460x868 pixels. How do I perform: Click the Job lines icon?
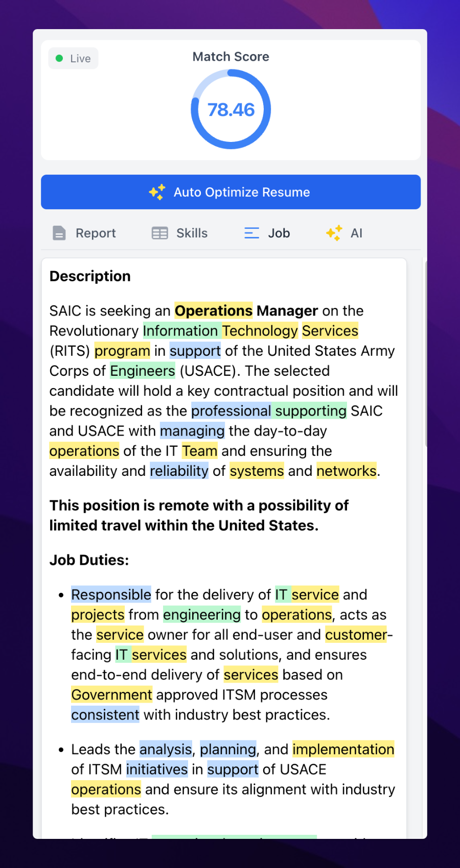pos(251,233)
